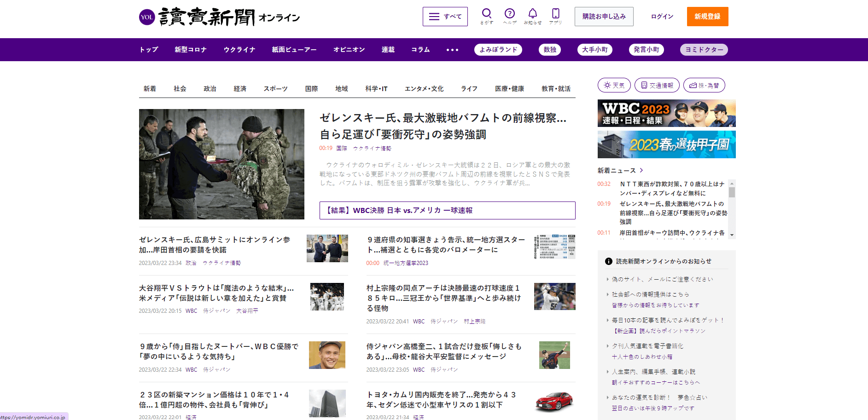Open 大谷翔平ＶＳトラウト article headline
The height and width of the screenshot is (420, 868).
click(x=216, y=293)
